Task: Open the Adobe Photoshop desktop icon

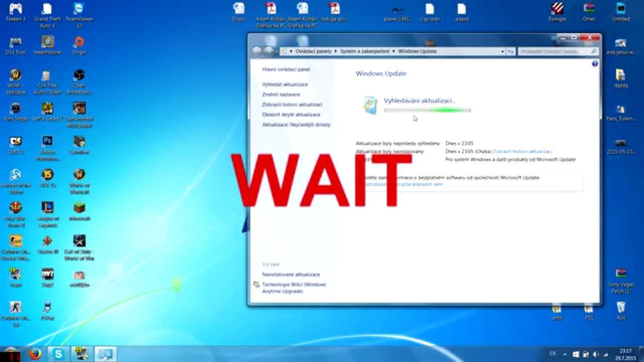Action: (x=47, y=148)
